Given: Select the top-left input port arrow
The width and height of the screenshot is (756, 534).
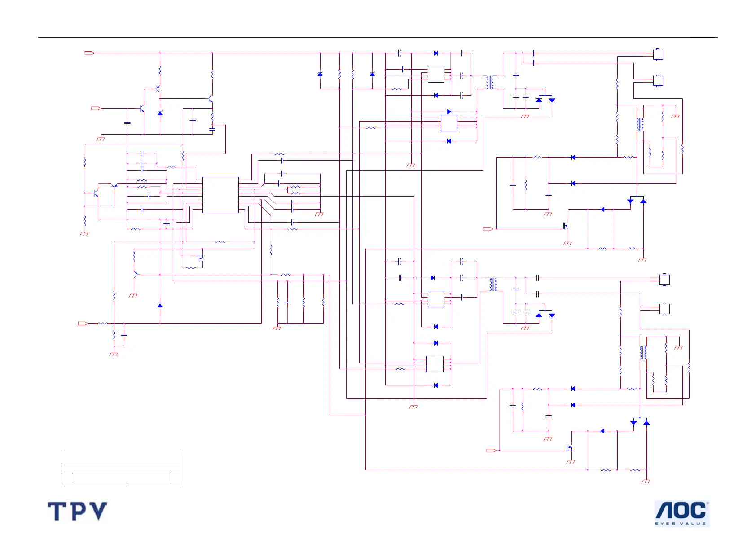Looking at the screenshot, I should click(x=90, y=53).
